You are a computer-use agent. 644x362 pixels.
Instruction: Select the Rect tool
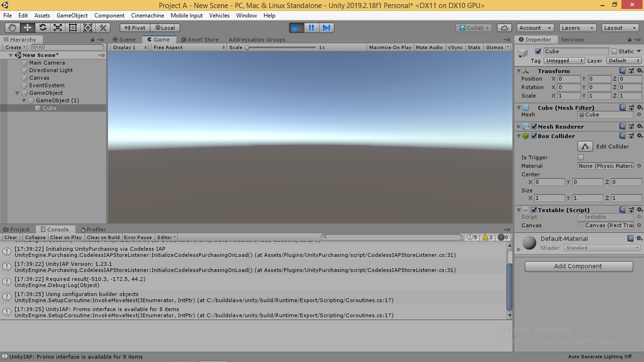73,28
